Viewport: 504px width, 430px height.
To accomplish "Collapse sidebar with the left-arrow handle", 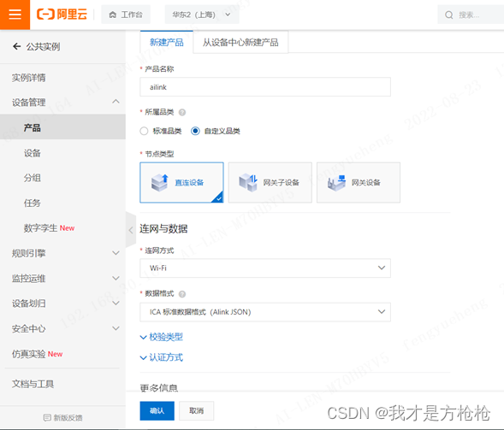I will tap(131, 230).
